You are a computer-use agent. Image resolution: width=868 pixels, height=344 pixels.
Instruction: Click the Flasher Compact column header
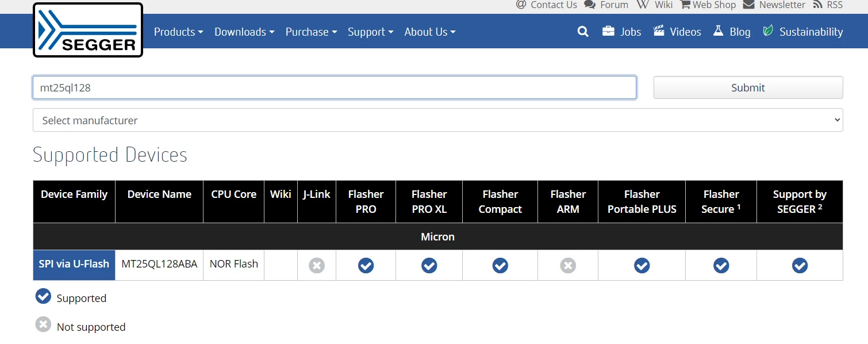(500, 201)
